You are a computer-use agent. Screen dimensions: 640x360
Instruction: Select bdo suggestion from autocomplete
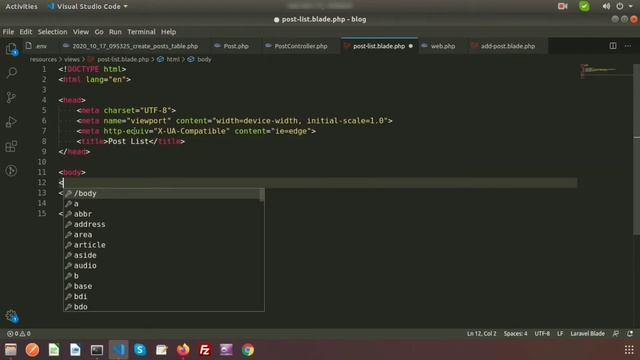click(x=164, y=307)
